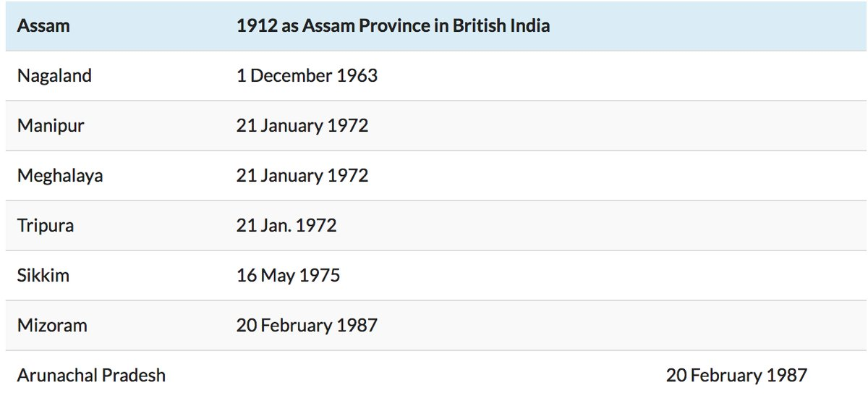Image resolution: width=868 pixels, height=401 pixels.
Task: Click the Sikkim state name
Action: (x=43, y=275)
